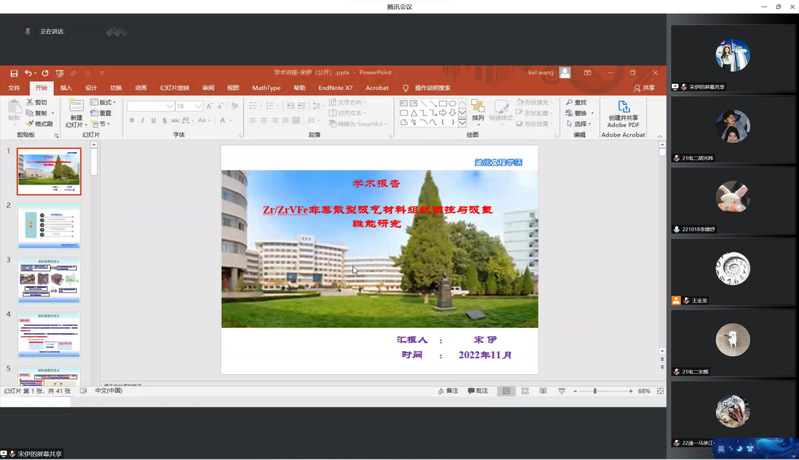Open the Insert (插入) ribbon tab

click(x=66, y=88)
